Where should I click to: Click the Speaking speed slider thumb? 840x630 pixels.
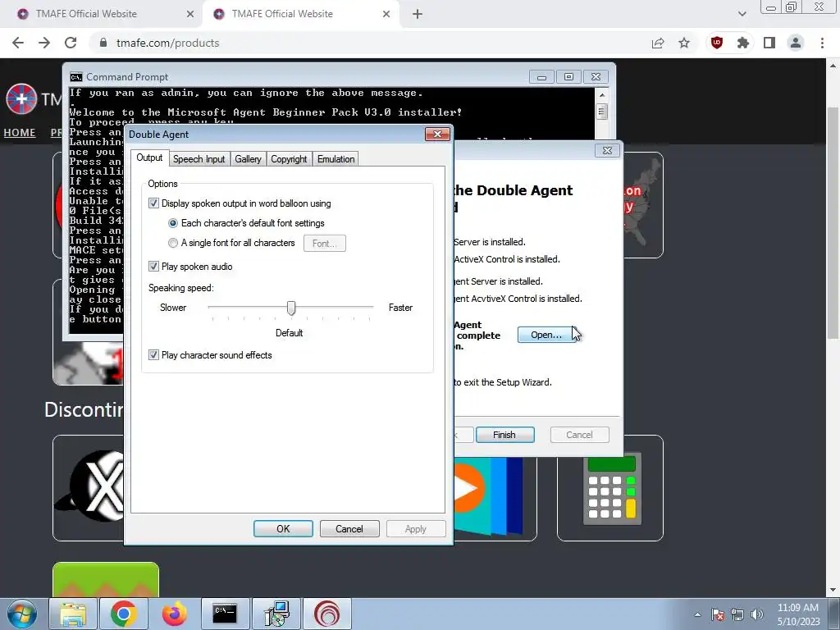pos(291,308)
